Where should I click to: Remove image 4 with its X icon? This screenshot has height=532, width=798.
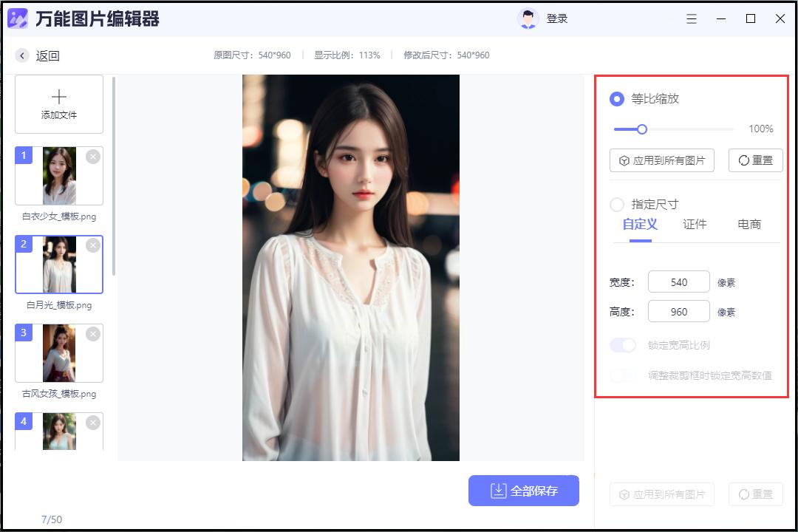click(92, 423)
